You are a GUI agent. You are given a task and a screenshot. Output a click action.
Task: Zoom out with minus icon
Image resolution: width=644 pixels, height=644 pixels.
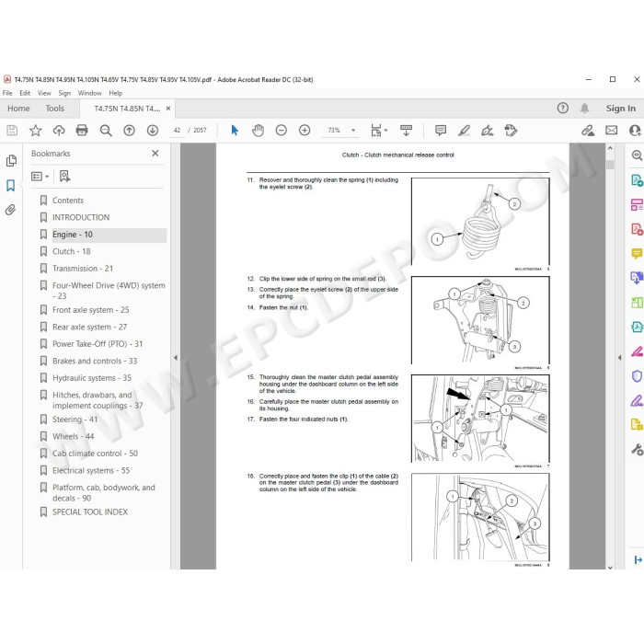coord(282,131)
